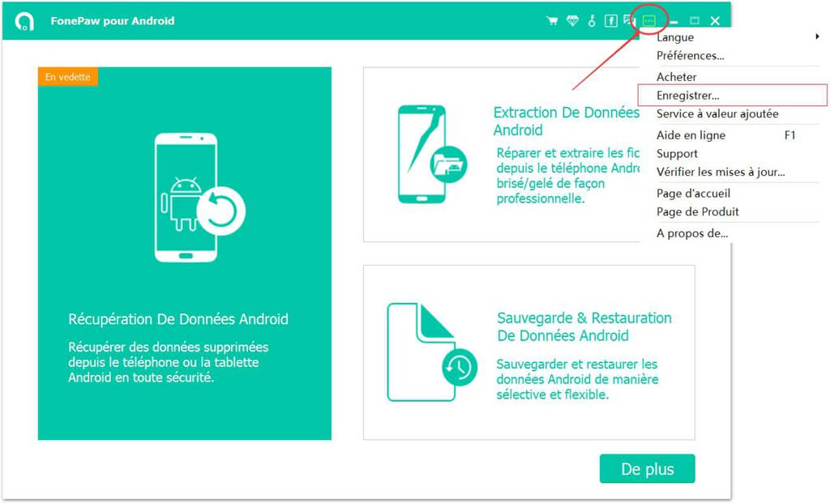Close the FonePaw window
Image resolution: width=830 pixels, height=504 pixels.
715,20
